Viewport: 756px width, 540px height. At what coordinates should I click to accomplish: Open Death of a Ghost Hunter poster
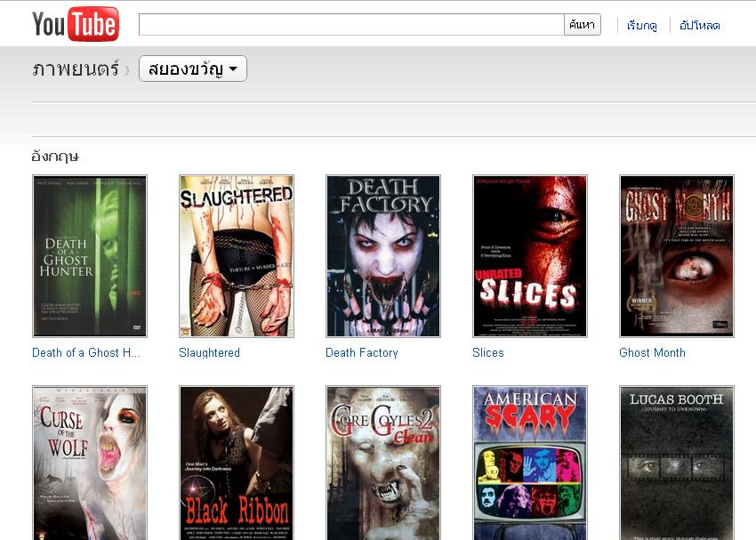pos(90,256)
